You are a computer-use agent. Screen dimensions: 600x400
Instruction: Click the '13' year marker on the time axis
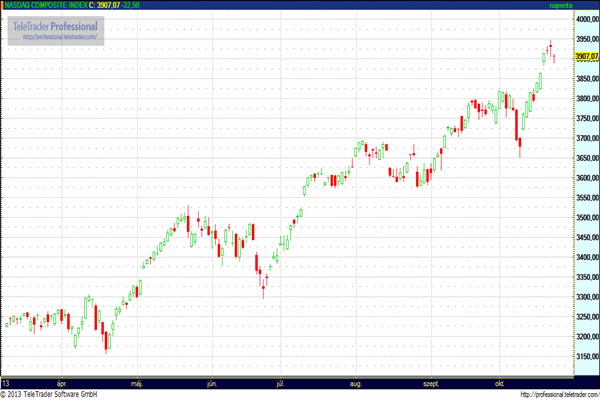(6, 383)
